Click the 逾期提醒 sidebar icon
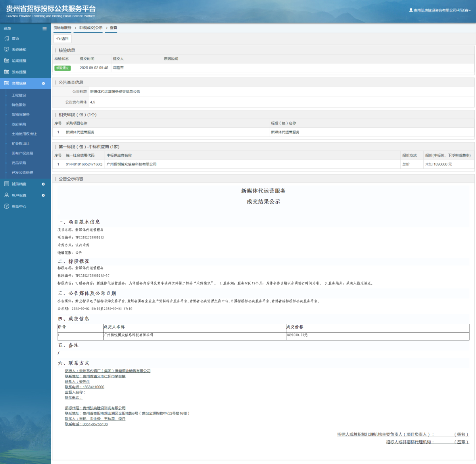The width and height of the screenshot is (476, 464). point(6,61)
